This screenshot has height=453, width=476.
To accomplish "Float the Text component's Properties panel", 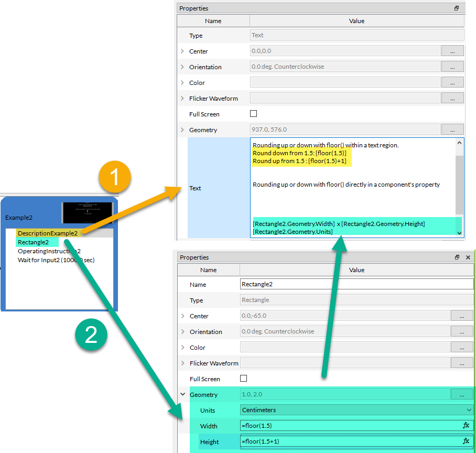I will (457, 8).
